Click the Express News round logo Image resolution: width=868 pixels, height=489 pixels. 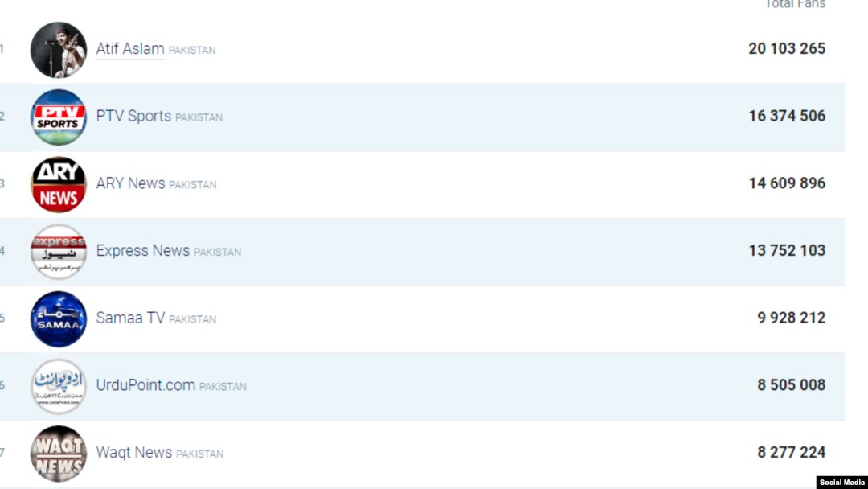(x=58, y=252)
